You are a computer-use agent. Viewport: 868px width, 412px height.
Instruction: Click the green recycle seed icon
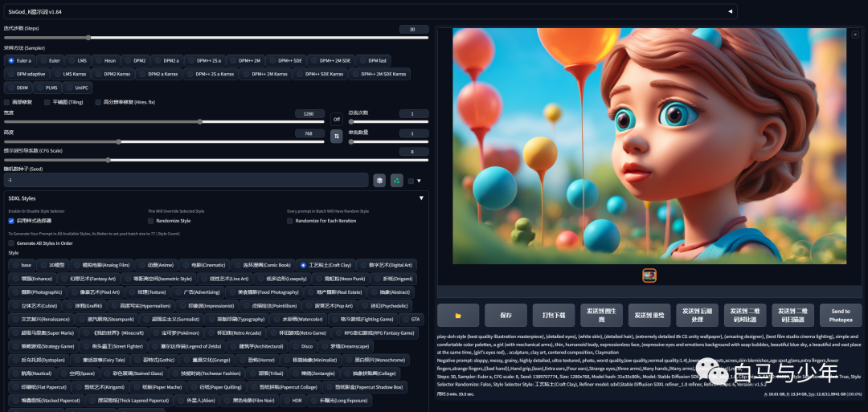396,181
